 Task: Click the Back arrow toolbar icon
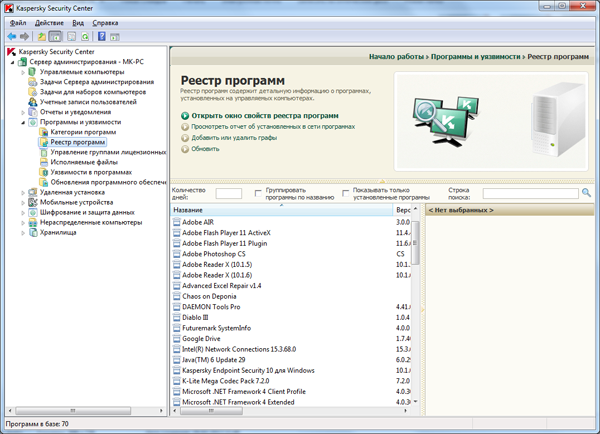pos(11,37)
